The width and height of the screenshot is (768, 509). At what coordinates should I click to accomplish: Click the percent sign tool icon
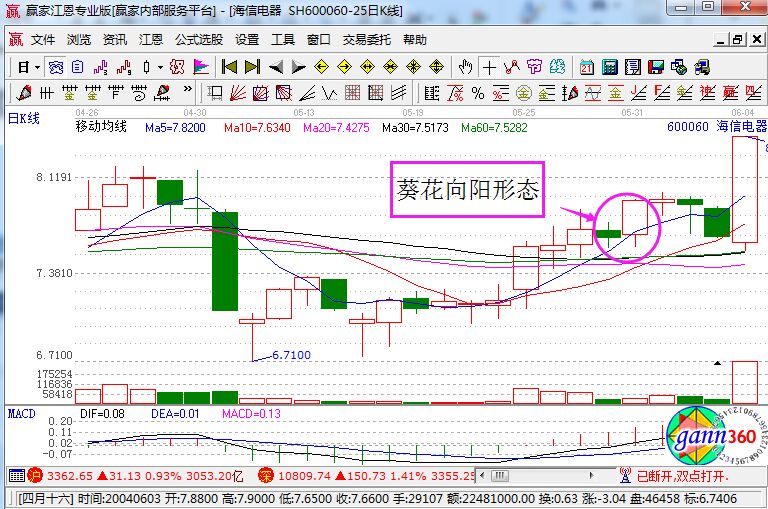point(478,93)
